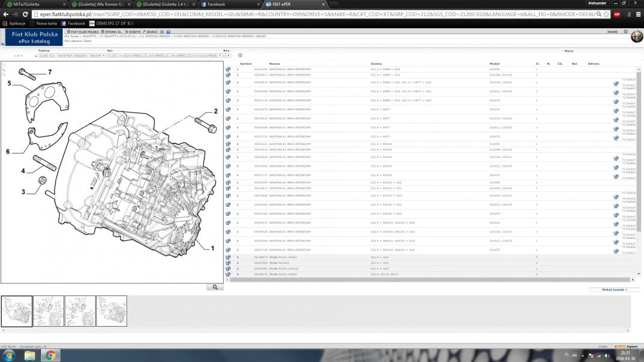
Task: Open the Var. variant dropdown
Action: coord(164,55)
